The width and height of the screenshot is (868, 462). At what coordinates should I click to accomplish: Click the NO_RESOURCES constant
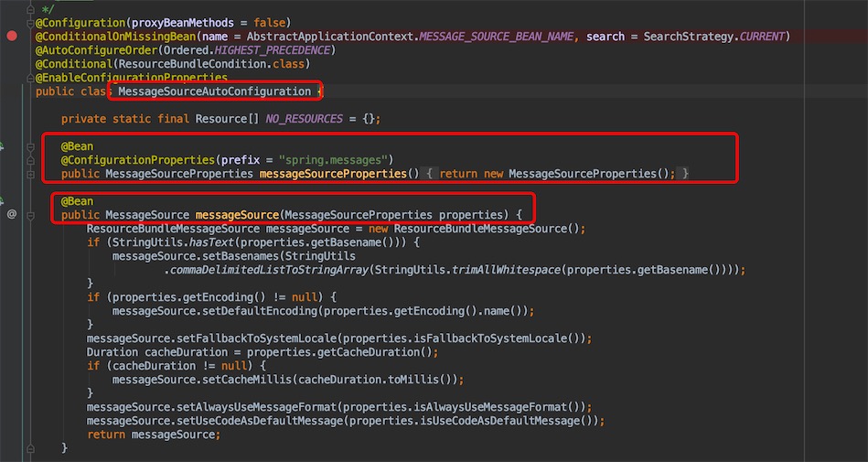pos(304,119)
